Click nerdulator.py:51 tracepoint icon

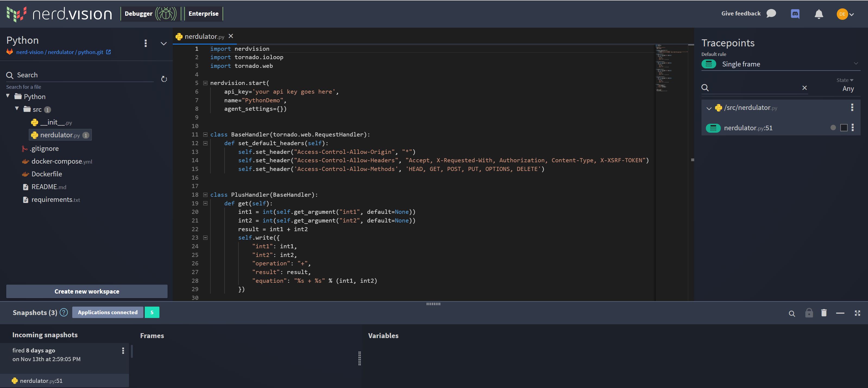[x=713, y=128]
